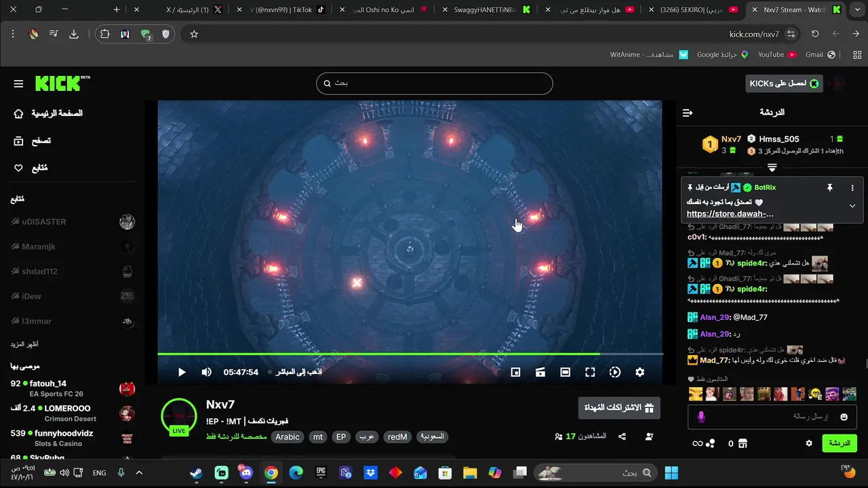Viewport: 868px width, 488px height.
Task: Click username Alsn_29 in @Mad_77 message
Action: pyautogui.click(x=715, y=317)
